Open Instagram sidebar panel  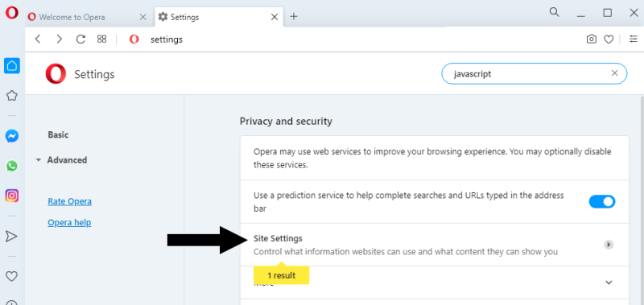[12, 196]
